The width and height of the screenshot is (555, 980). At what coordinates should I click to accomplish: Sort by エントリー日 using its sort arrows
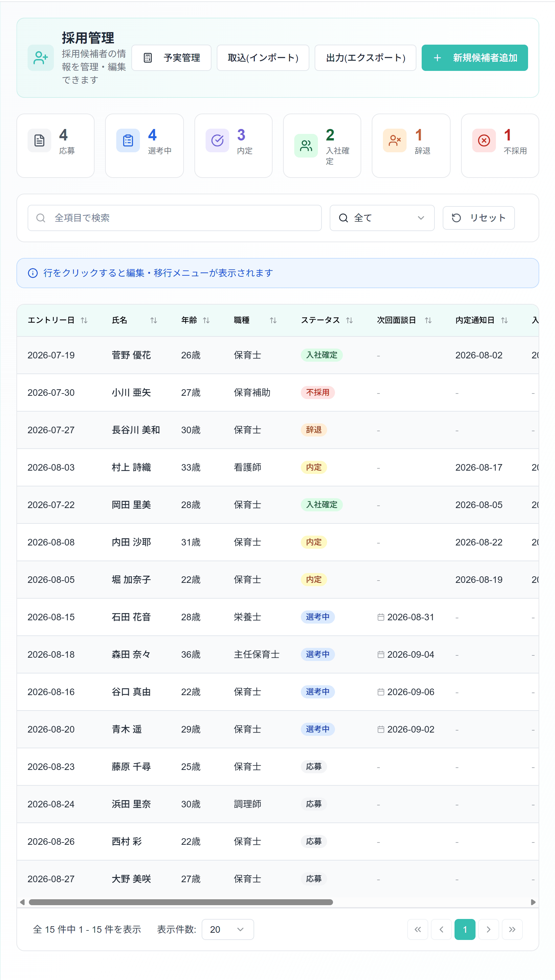(84, 320)
